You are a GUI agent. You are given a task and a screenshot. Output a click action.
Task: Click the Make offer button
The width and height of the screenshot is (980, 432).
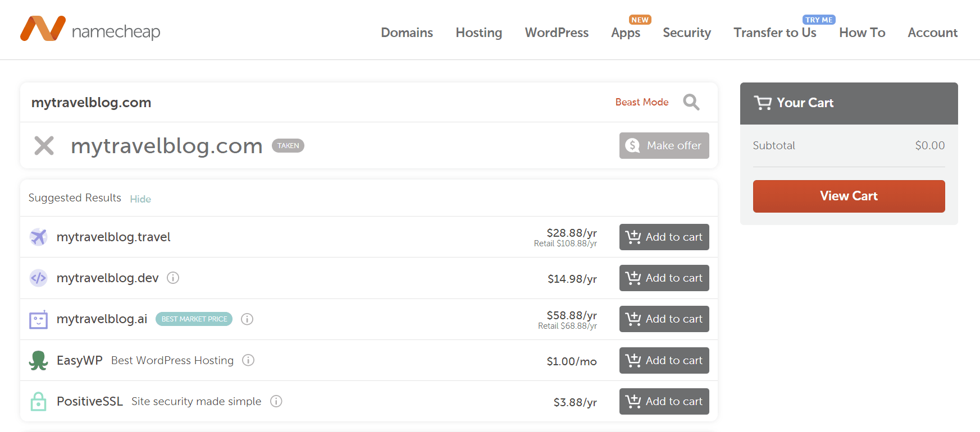[664, 146]
